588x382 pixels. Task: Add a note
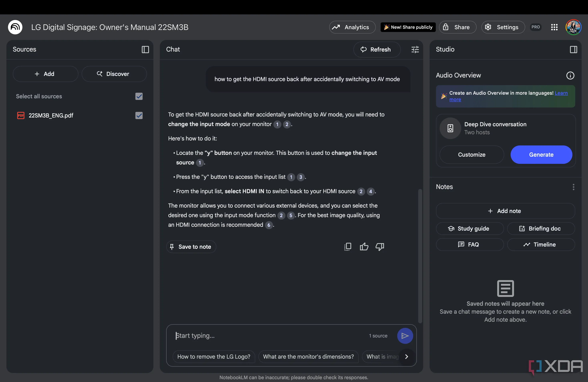coord(505,211)
